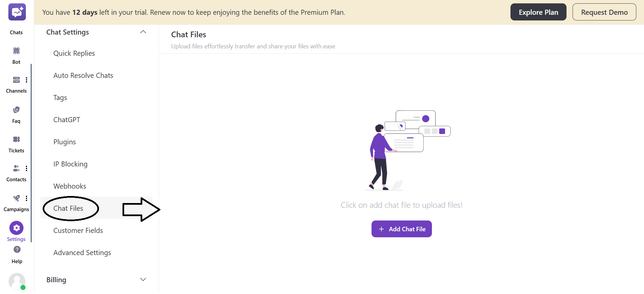Click the Explore Plan button
Screen dimensions: 644x294
(538, 12)
